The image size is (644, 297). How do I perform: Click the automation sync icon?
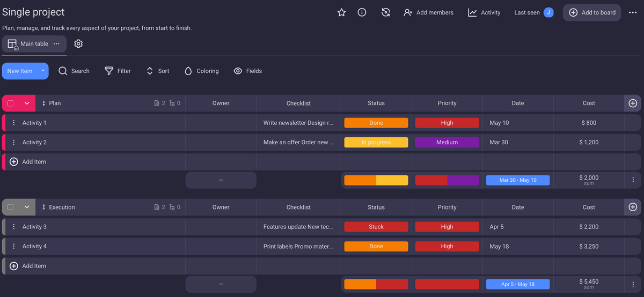pyautogui.click(x=385, y=12)
